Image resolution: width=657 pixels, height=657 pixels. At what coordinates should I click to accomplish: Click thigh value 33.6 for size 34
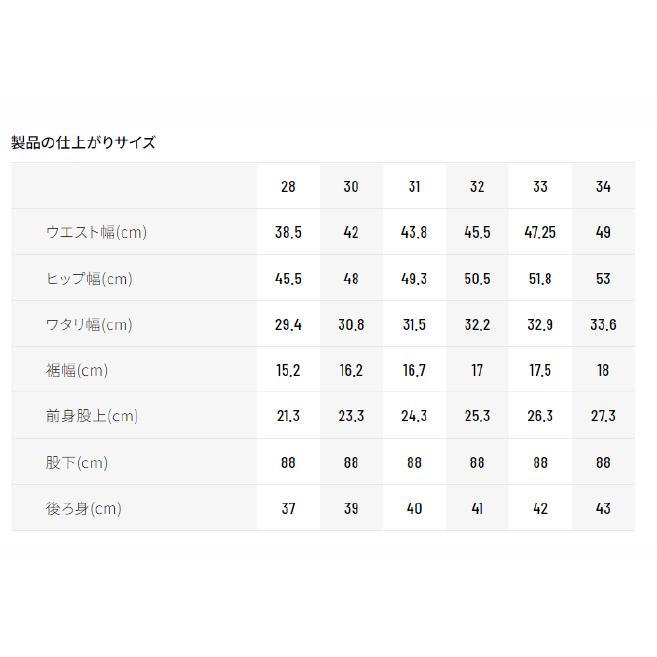pyautogui.click(x=603, y=325)
